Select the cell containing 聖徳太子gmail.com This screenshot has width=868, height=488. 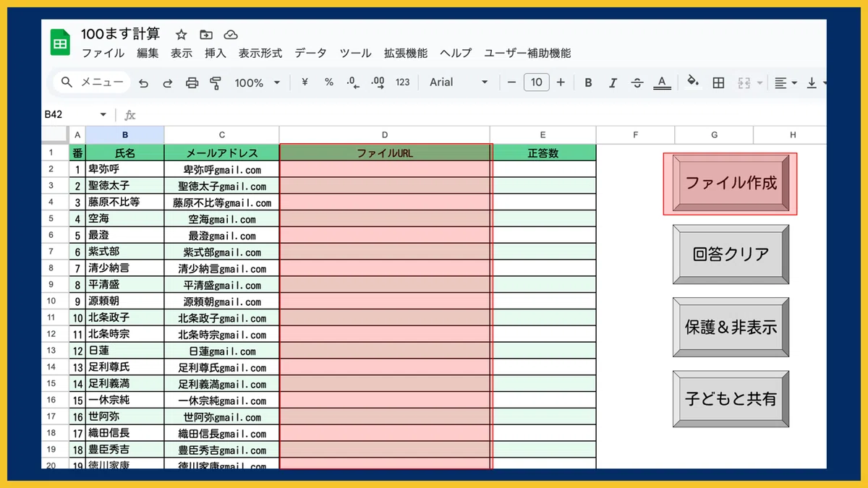click(222, 187)
